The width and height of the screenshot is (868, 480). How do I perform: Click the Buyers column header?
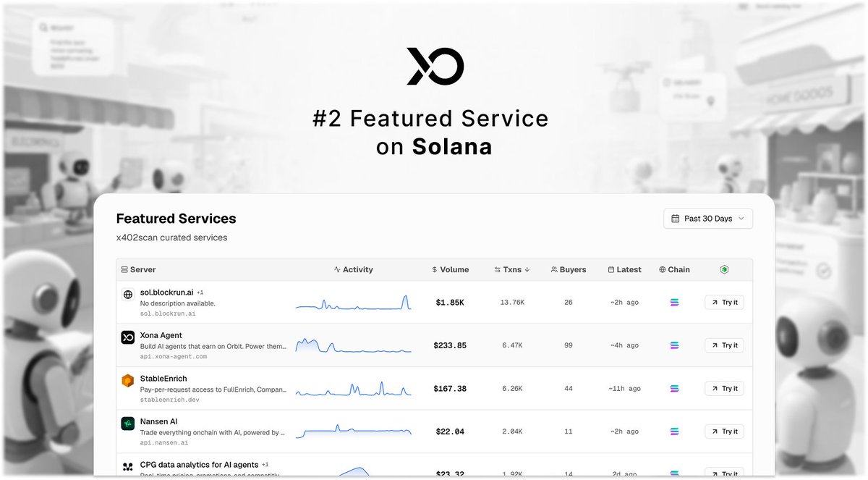coord(569,269)
